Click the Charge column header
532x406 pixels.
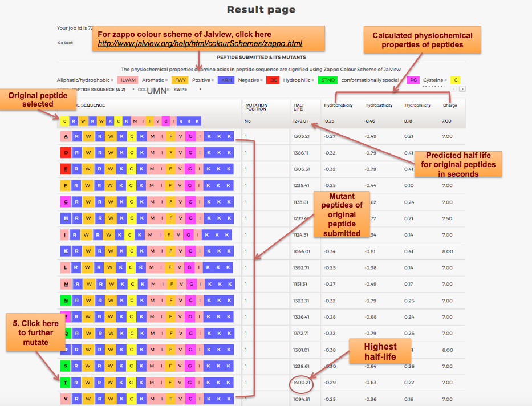pos(450,105)
